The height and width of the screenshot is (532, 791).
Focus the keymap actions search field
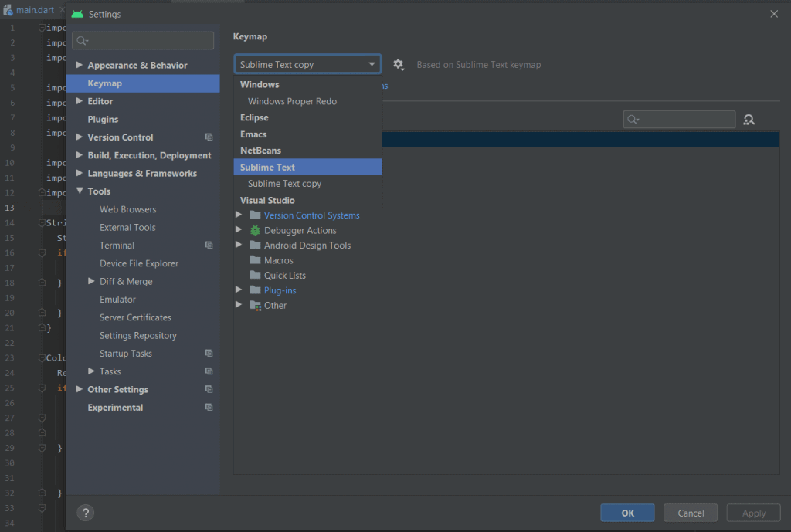tap(679, 120)
